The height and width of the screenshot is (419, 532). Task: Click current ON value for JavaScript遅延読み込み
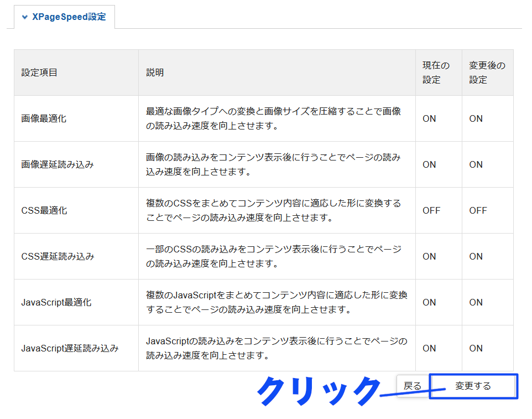click(429, 348)
